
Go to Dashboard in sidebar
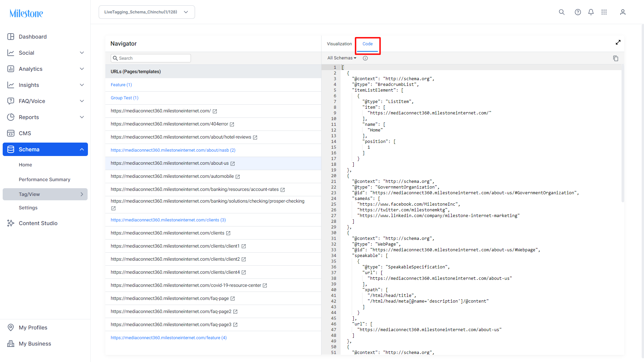[33, 37]
